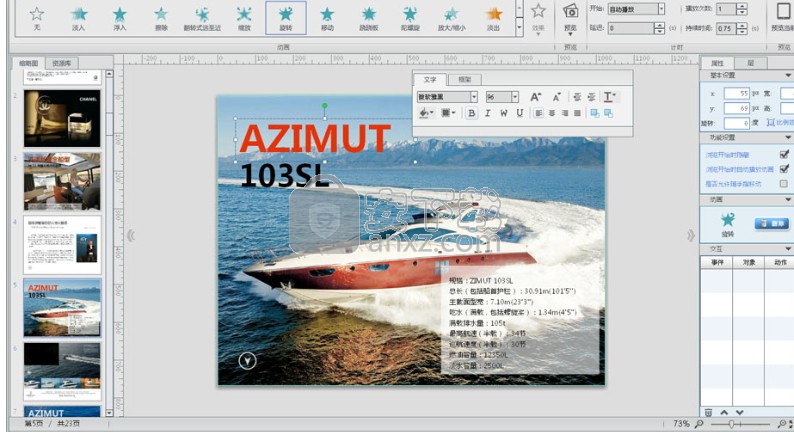Toggle second checked option under 功能设置
The image size is (794, 432).
(x=784, y=169)
